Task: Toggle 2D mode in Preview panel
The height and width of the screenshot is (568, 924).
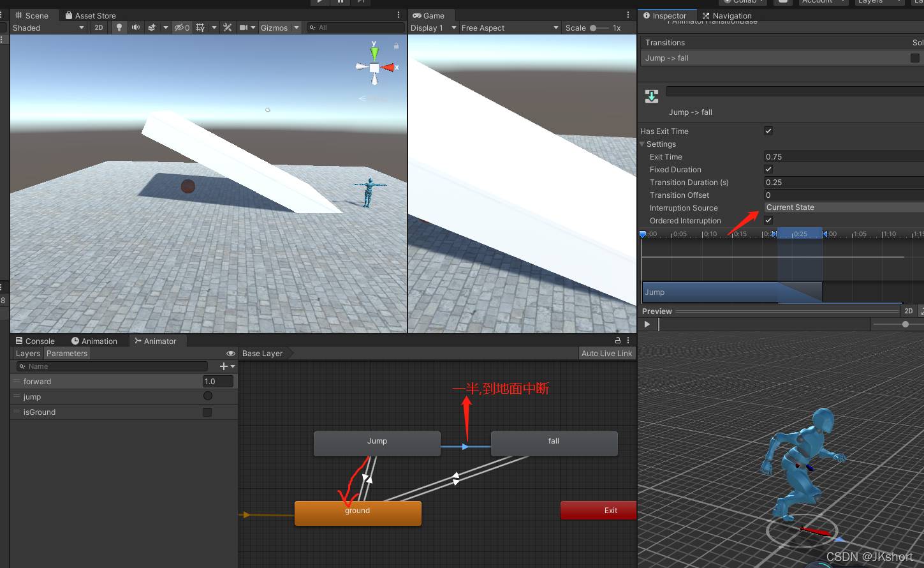Action: coord(908,311)
